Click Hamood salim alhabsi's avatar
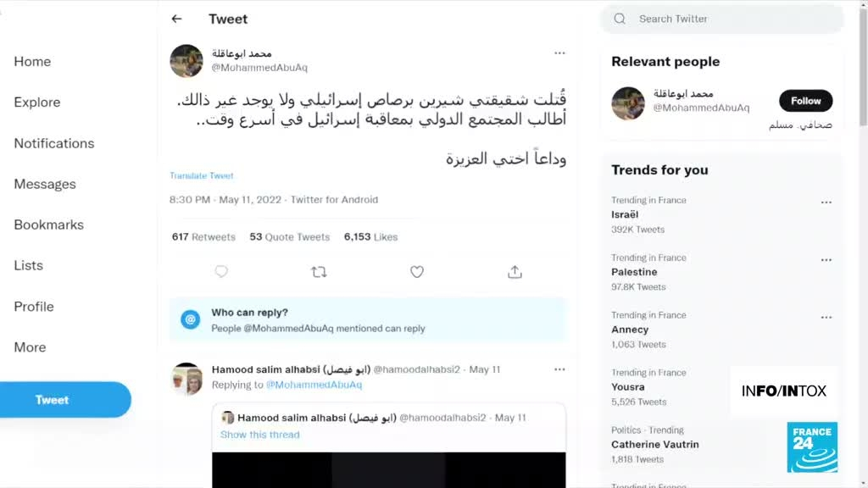The width and height of the screenshot is (868, 488). [x=186, y=379]
